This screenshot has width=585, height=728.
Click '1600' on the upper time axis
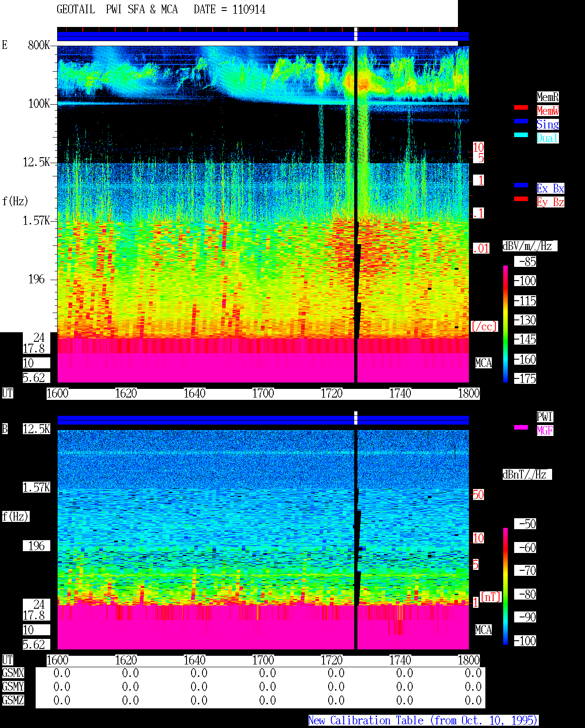pyautogui.click(x=58, y=393)
